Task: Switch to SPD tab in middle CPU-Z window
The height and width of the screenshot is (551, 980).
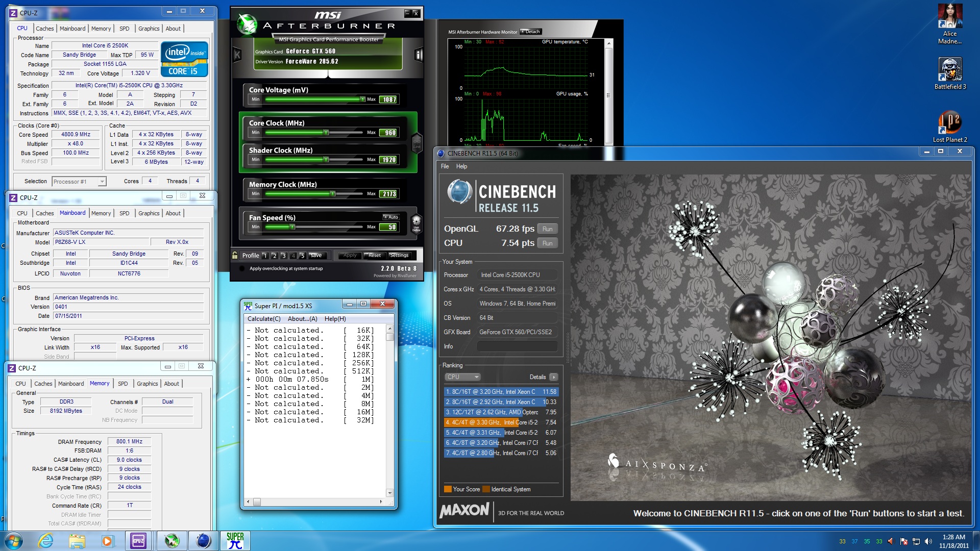Action: point(124,213)
